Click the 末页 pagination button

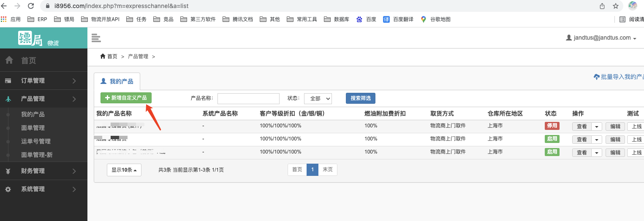click(328, 170)
